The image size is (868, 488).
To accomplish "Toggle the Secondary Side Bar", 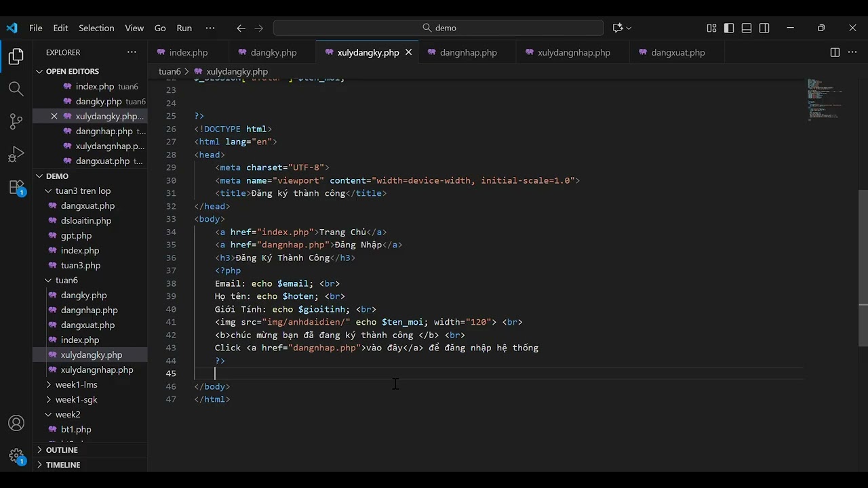I will pos(764,28).
